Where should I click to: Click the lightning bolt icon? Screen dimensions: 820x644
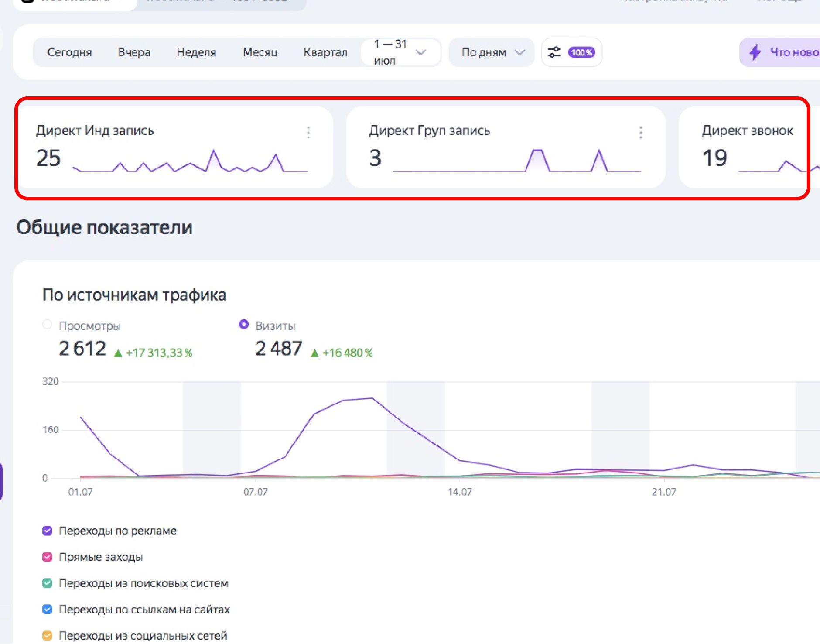[755, 52]
